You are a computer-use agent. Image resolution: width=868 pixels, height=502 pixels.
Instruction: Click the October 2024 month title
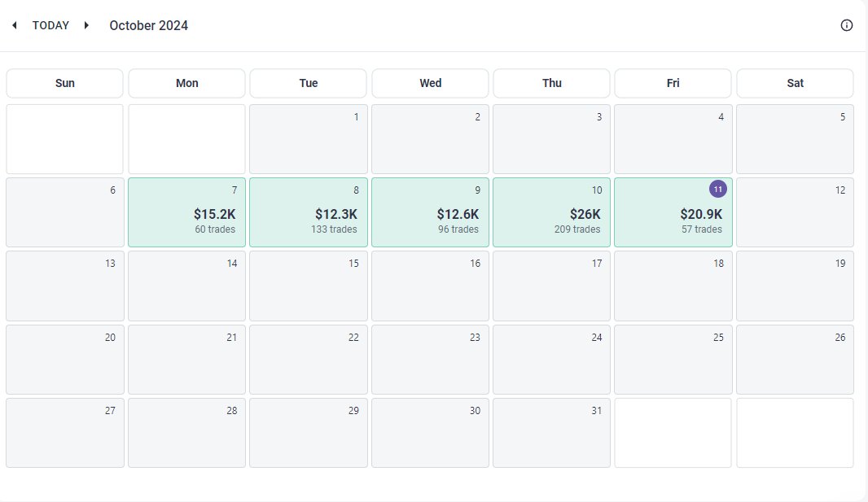[x=149, y=25]
